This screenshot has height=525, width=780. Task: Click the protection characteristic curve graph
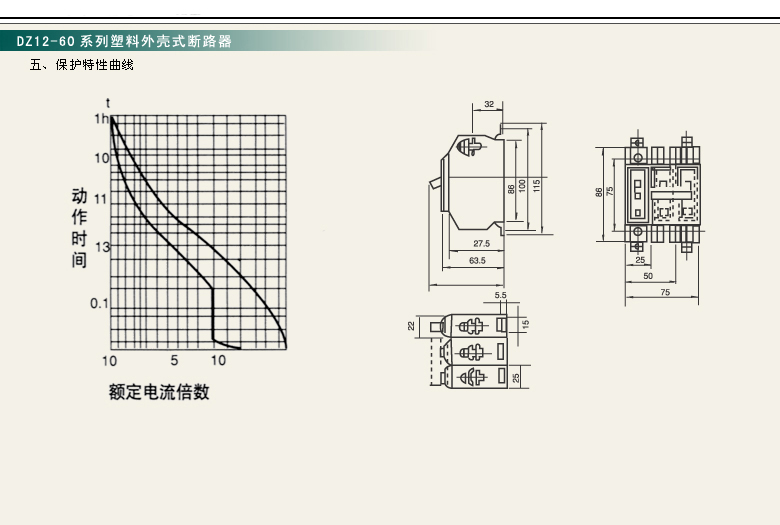tap(198, 232)
